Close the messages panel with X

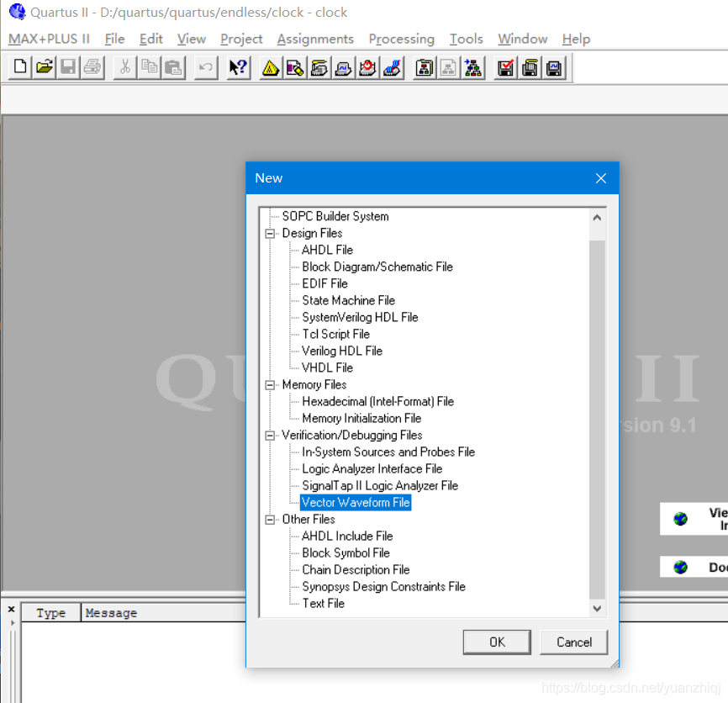click(12, 609)
